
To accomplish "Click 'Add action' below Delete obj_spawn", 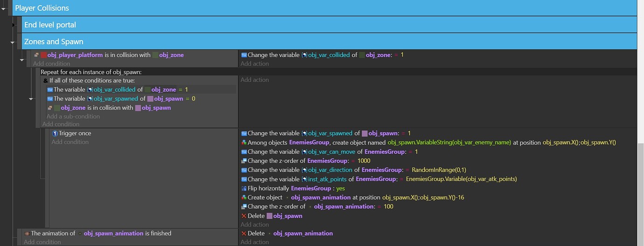I will tap(255, 225).
